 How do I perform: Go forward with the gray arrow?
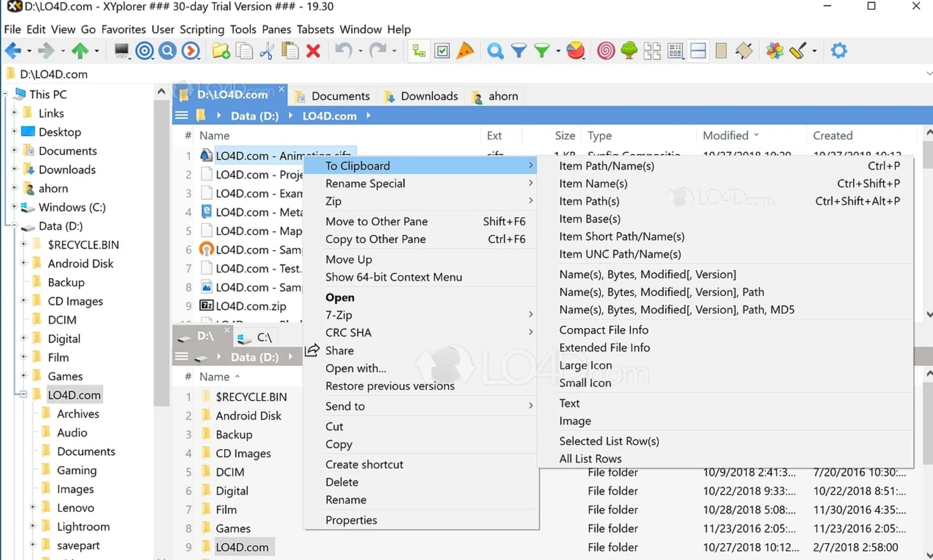coord(46,51)
